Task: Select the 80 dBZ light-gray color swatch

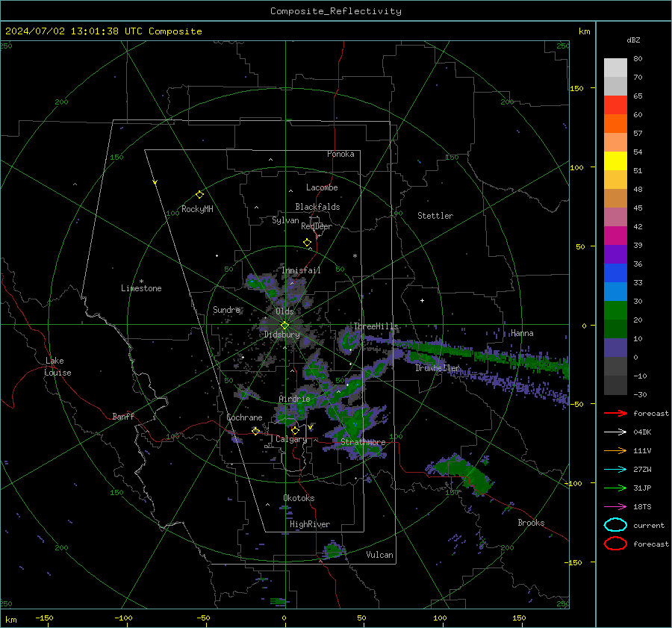Action: [x=615, y=67]
